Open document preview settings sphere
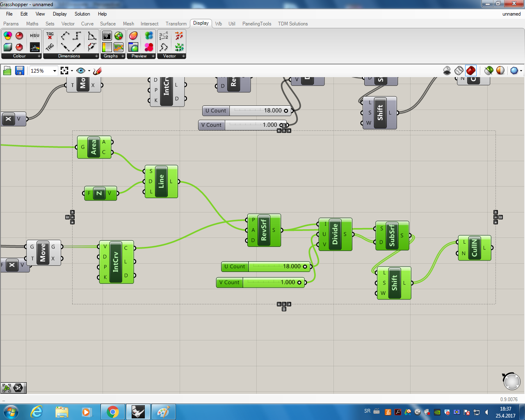Viewport: 525px width, 420px height. (500, 71)
